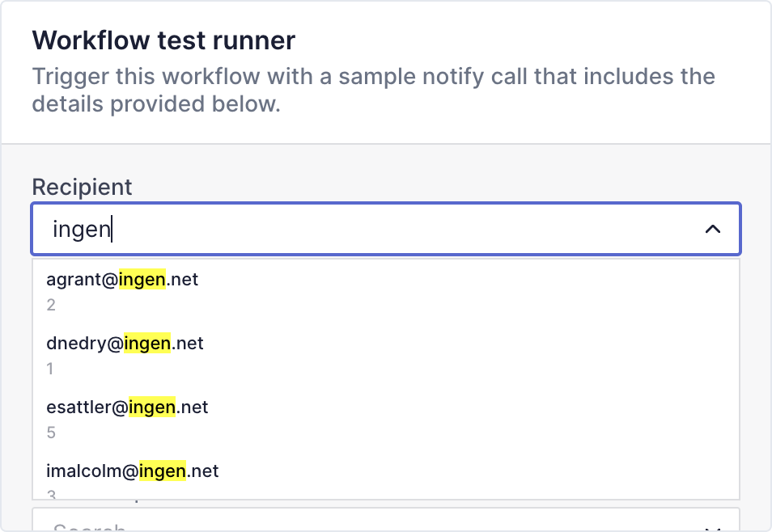Click the Recipient input containing "ingen"
772x532 pixels.
[386, 229]
